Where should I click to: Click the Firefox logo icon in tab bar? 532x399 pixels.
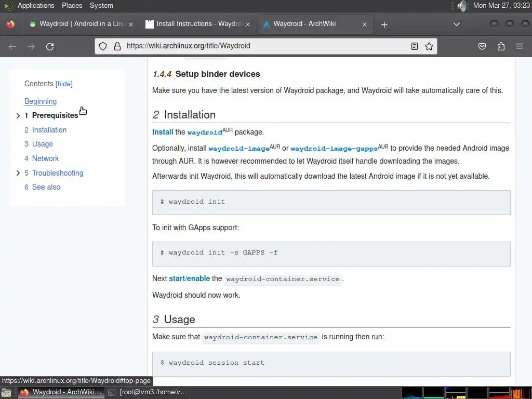tap(10, 24)
